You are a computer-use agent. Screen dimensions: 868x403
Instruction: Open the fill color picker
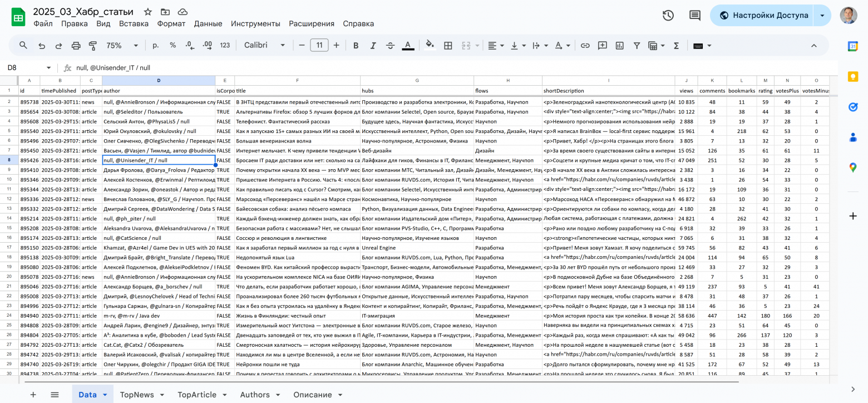[x=430, y=46]
